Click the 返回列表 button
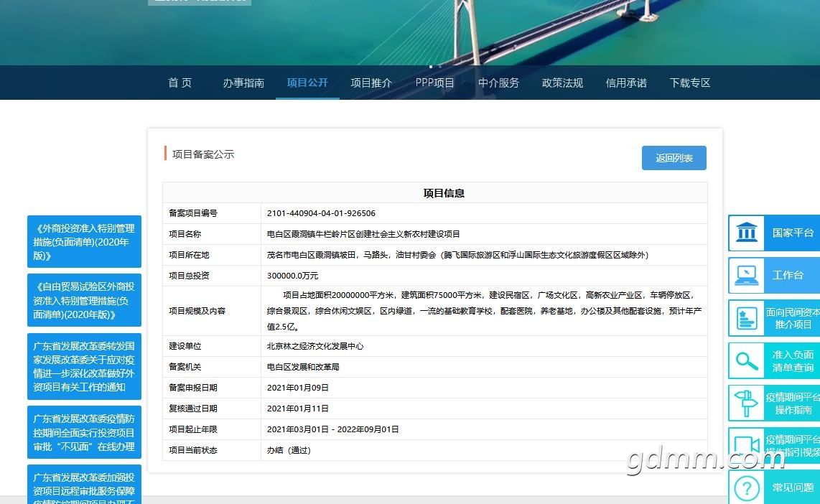The image size is (820, 504). click(x=674, y=158)
